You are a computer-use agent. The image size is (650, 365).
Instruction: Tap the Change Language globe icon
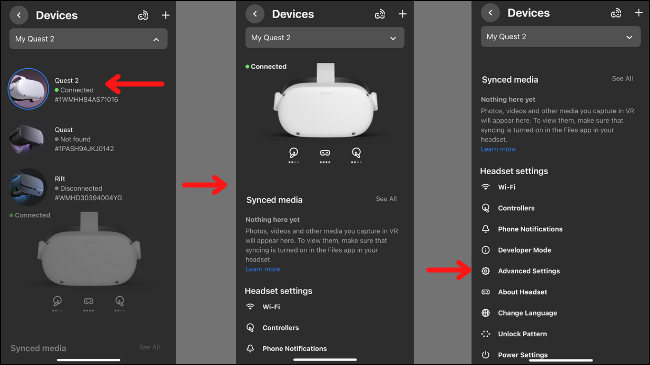pos(485,313)
